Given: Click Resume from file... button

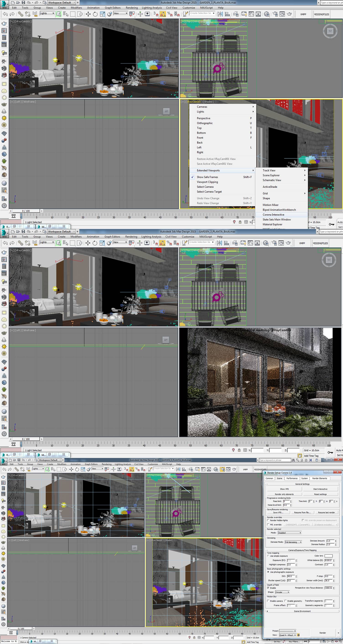Looking at the screenshot, I should [302, 513].
